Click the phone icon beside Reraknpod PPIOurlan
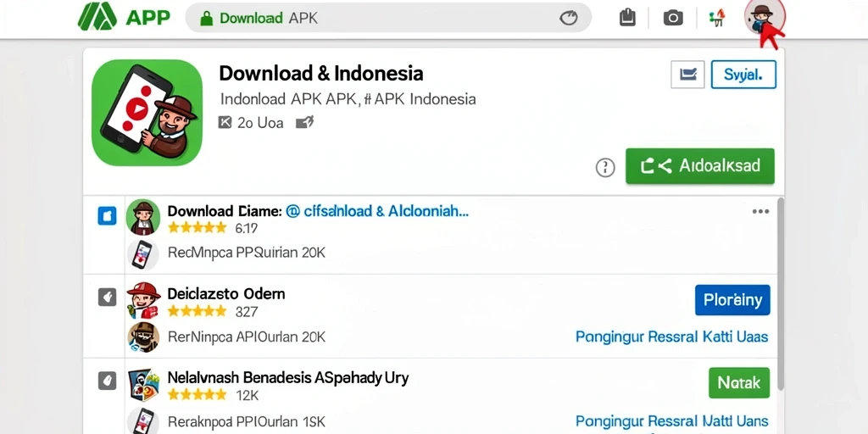This screenshot has height=434, width=868. (x=142, y=420)
